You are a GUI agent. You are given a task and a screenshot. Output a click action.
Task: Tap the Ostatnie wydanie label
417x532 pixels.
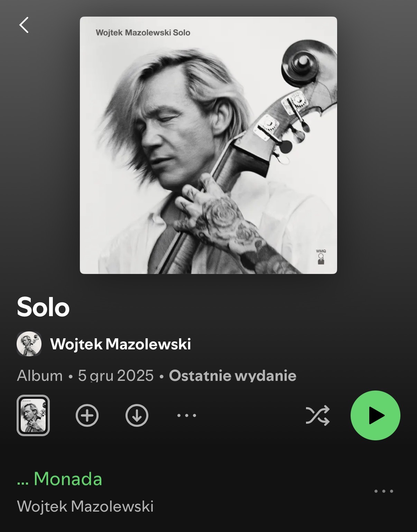tap(233, 376)
